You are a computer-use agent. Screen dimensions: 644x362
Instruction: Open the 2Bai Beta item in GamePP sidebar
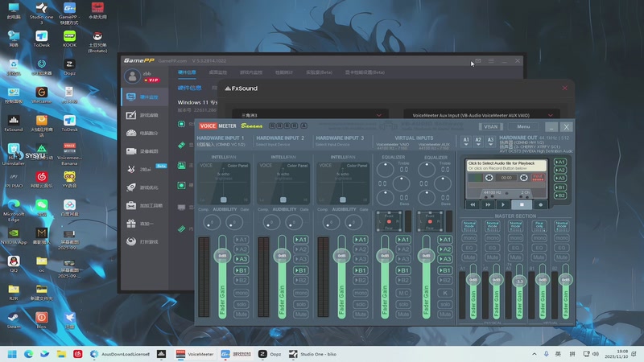coord(145,169)
